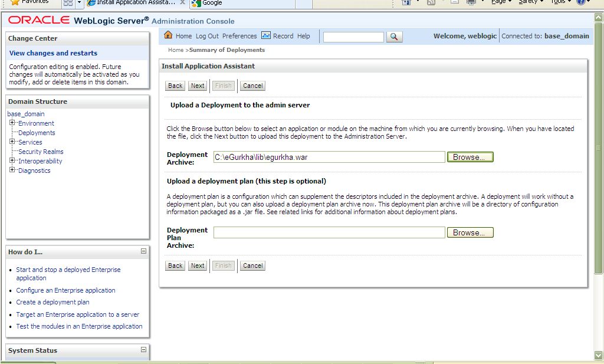
Task: Open the Help link in the toolbar
Action: [x=303, y=36]
